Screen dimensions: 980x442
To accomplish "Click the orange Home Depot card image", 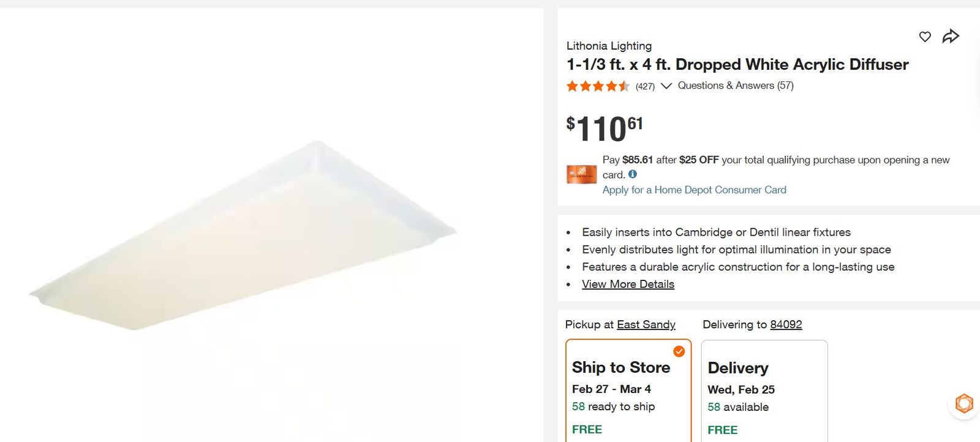I will 581,174.
